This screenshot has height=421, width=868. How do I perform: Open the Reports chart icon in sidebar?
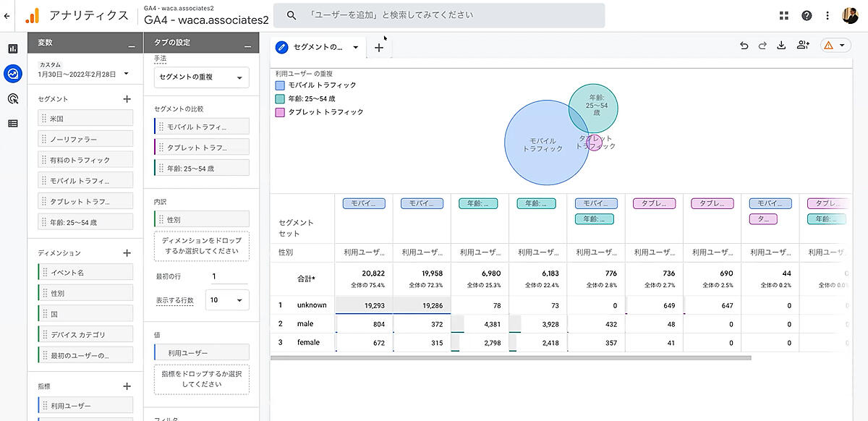[x=12, y=48]
